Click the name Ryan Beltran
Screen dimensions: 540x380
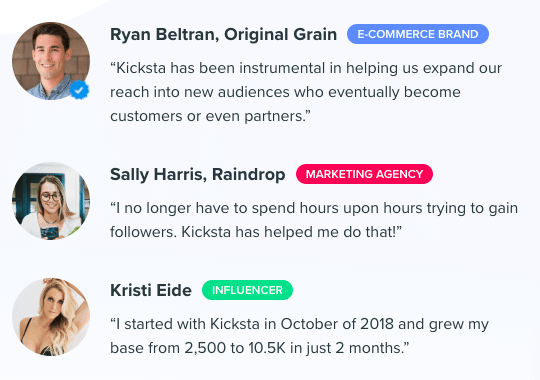click(x=164, y=34)
